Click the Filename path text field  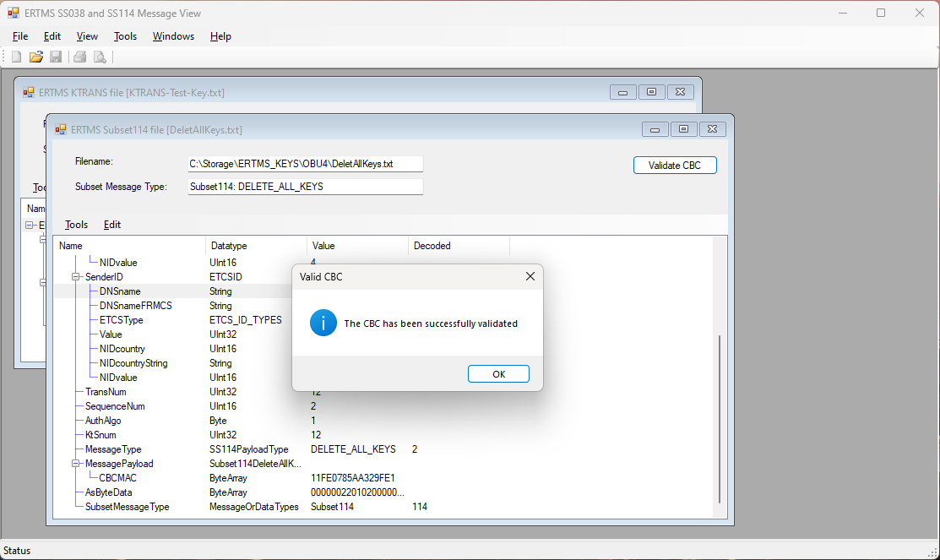[x=305, y=164]
